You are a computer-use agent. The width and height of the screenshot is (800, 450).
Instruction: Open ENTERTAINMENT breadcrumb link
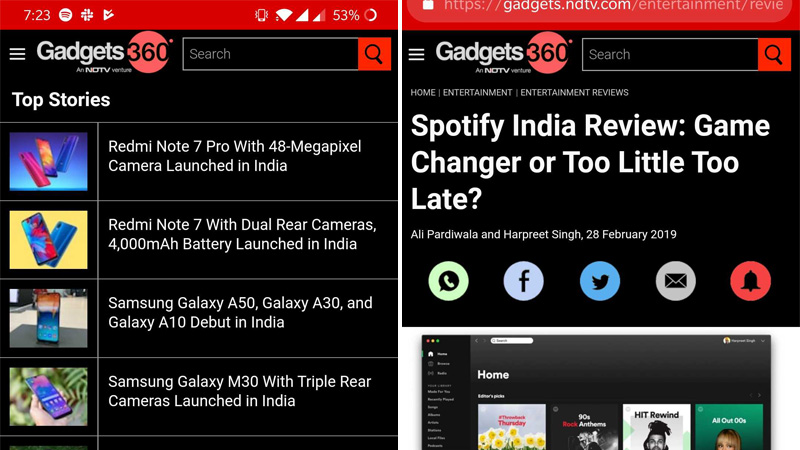click(478, 92)
